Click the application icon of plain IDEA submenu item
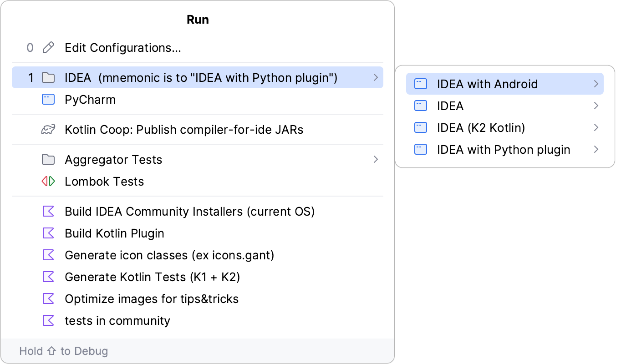The width and height of the screenshot is (621, 364). [x=421, y=106]
